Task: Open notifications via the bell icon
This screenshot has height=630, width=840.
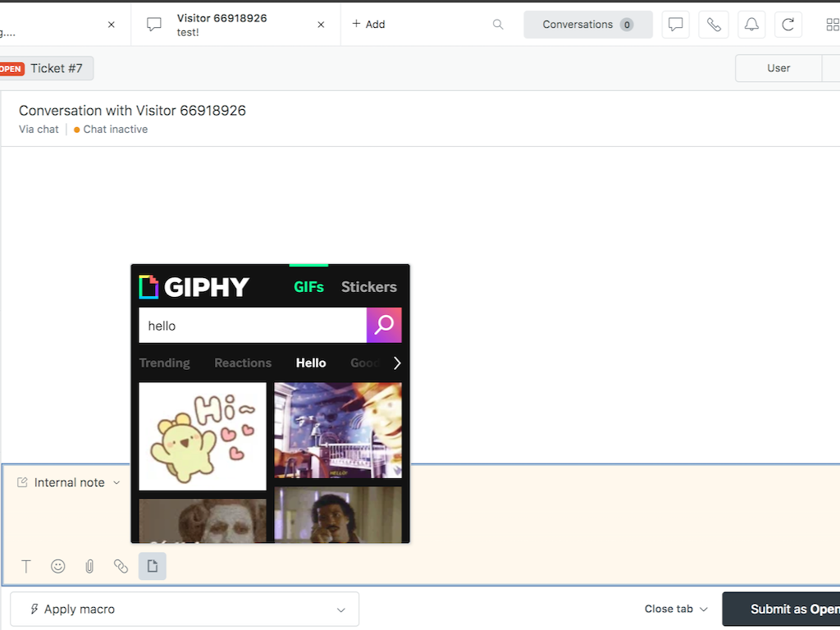Action: point(751,24)
